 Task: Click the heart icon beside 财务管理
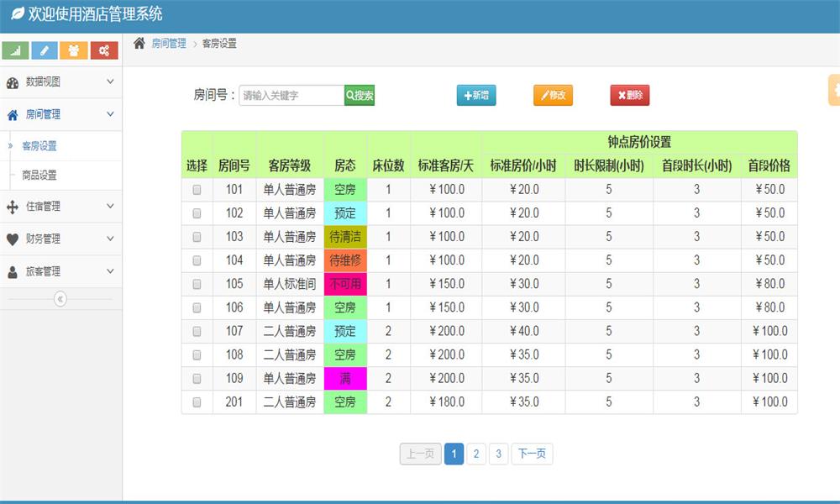click(13, 239)
